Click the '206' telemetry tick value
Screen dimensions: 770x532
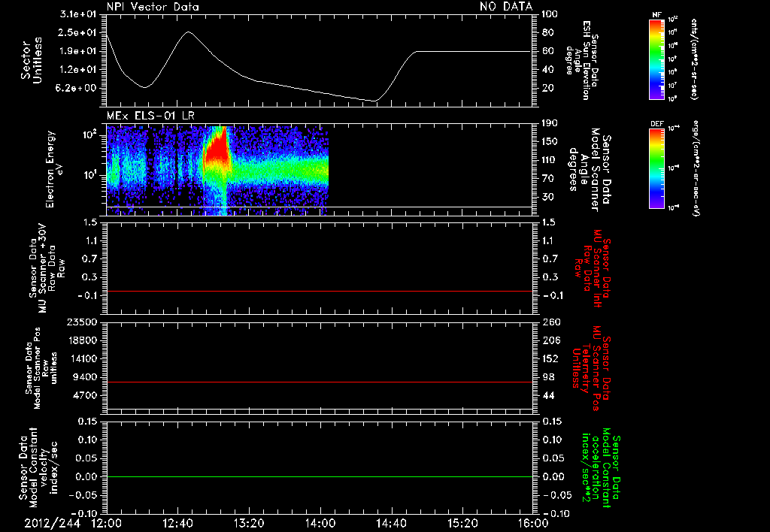click(x=550, y=340)
